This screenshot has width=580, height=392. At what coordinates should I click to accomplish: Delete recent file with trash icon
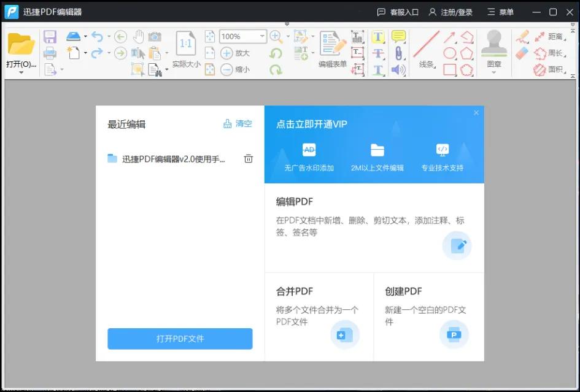coord(249,159)
